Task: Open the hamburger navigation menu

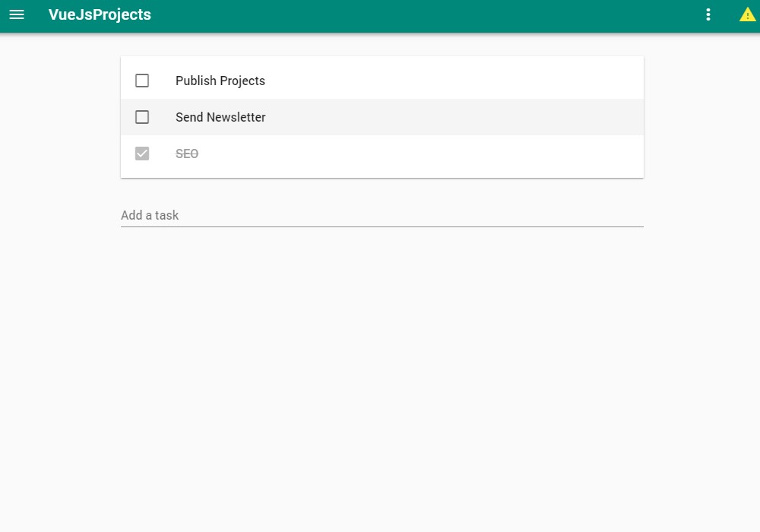Action: (x=17, y=14)
